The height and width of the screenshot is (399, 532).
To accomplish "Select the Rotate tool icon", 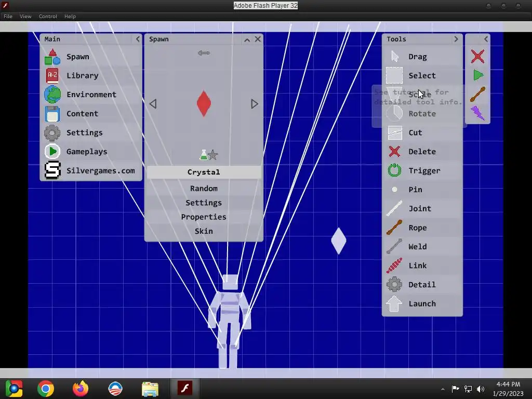I will 394,114.
